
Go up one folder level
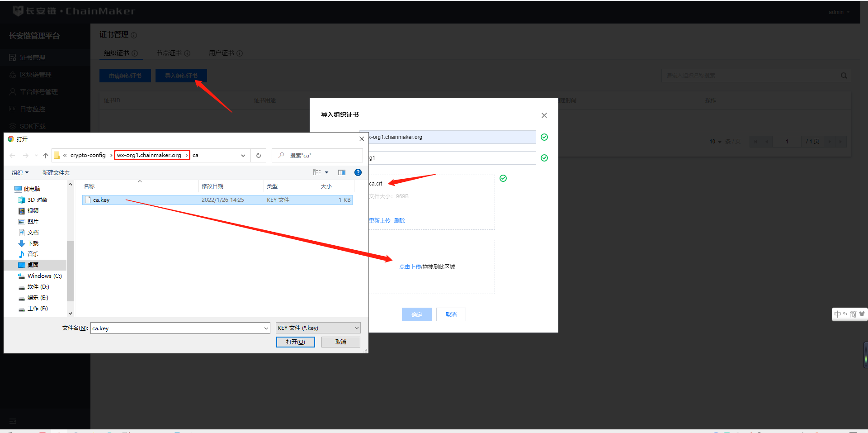click(x=46, y=156)
